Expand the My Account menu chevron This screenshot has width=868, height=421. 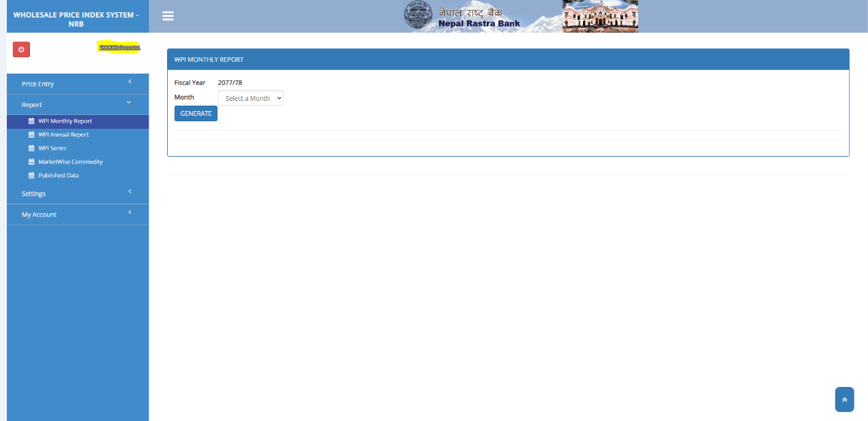130,213
